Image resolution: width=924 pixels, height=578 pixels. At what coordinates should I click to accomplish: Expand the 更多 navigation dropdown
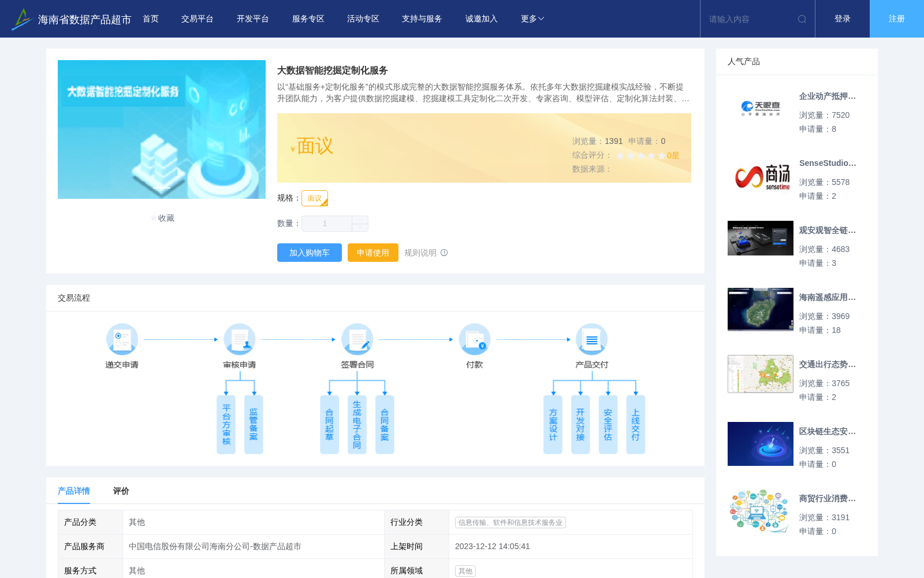[x=532, y=19]
